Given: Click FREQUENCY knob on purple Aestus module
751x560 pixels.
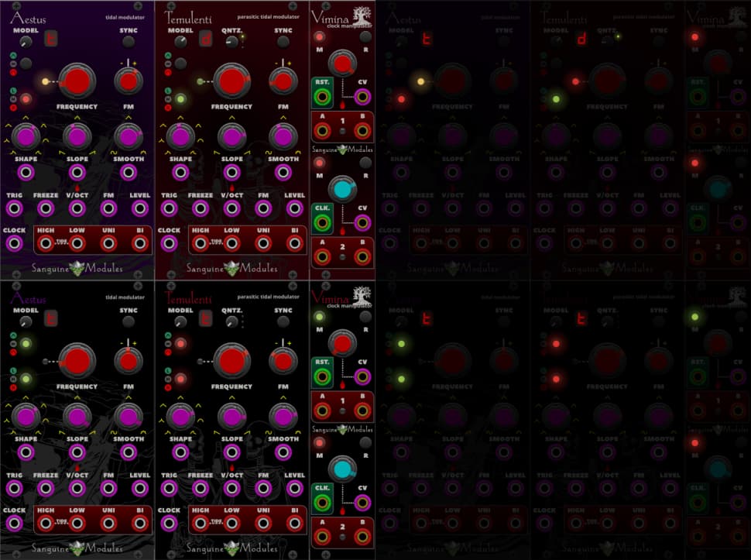Looking at the screenshot, I should pos(77,81).
